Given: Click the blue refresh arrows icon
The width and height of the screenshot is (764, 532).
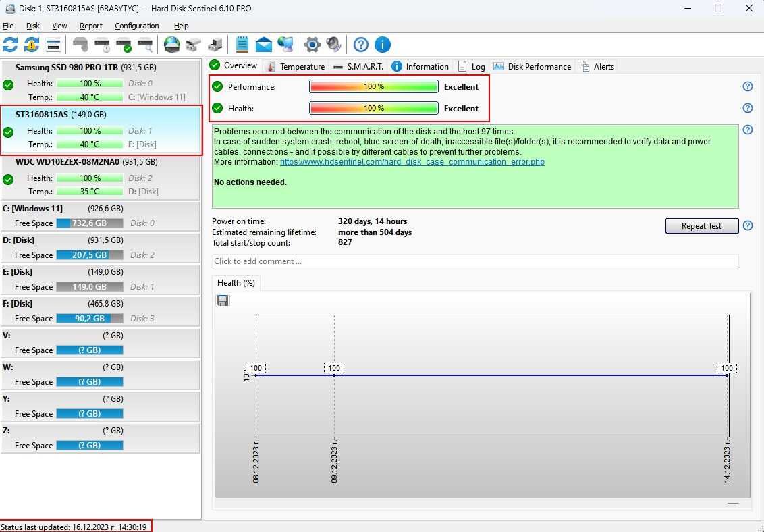Looking at the screenshot, I should [10, 45].
